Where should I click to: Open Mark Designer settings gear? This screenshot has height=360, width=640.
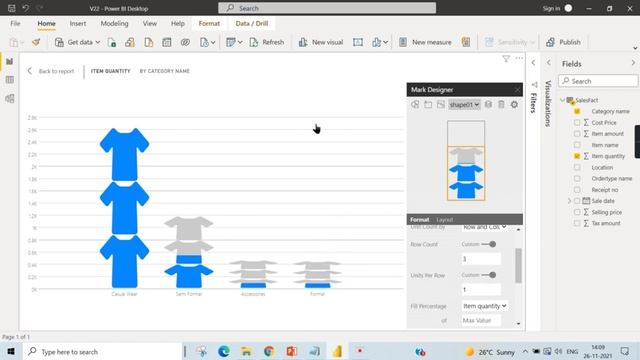point(514,104)
